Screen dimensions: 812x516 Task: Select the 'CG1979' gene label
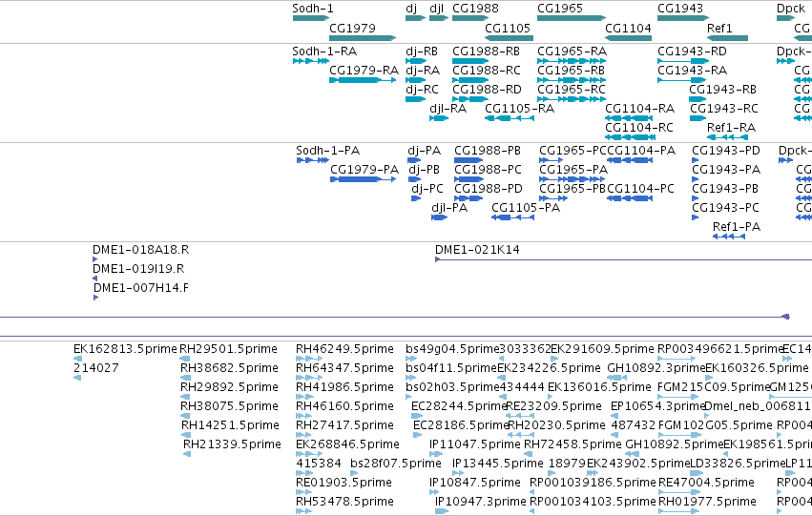tap(352, 28)
